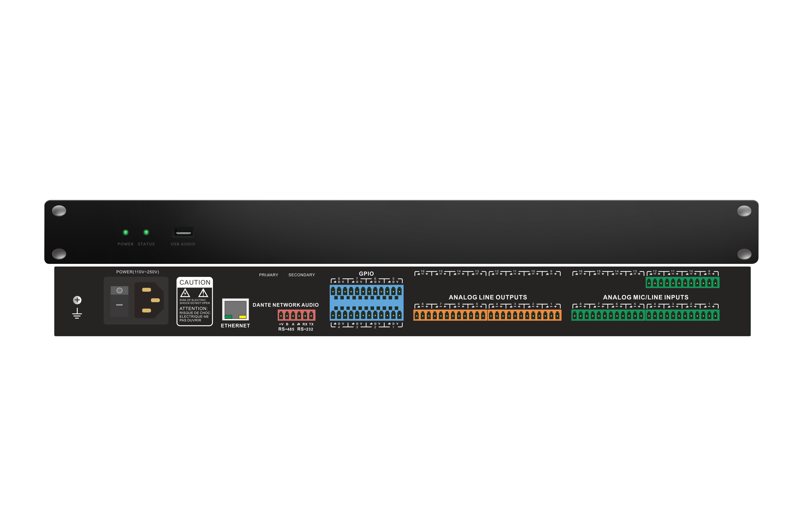Click the RS-232 label
This screenshot has height=532, width=798.
tap(305, 329)
